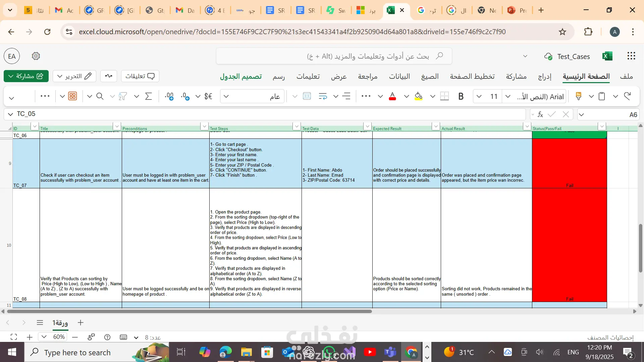The width and height of the screenshot is (644, 362).
Task: Open the تعليقات comments button
Action: pos(140,76)
